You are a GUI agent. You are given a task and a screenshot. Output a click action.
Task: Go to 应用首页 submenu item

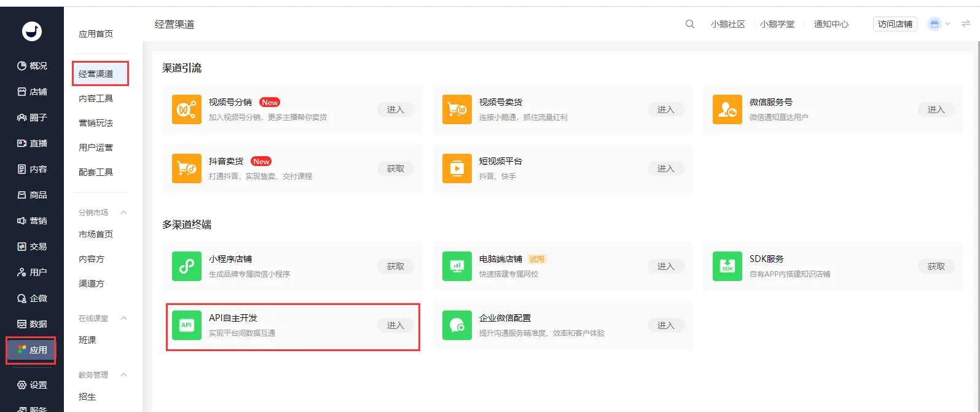(96, 34)
